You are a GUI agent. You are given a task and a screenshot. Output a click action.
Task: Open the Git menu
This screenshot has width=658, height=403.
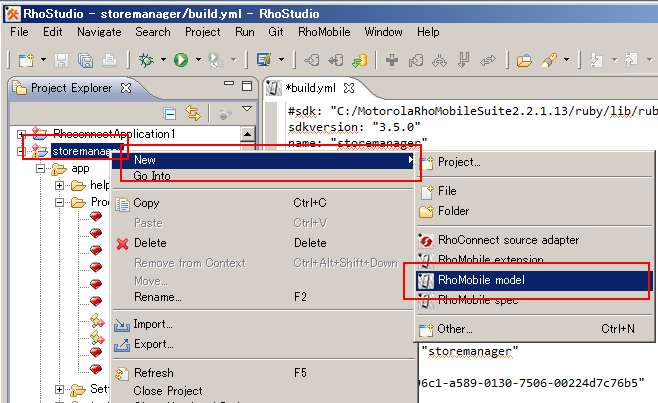[x=276, y=32]
